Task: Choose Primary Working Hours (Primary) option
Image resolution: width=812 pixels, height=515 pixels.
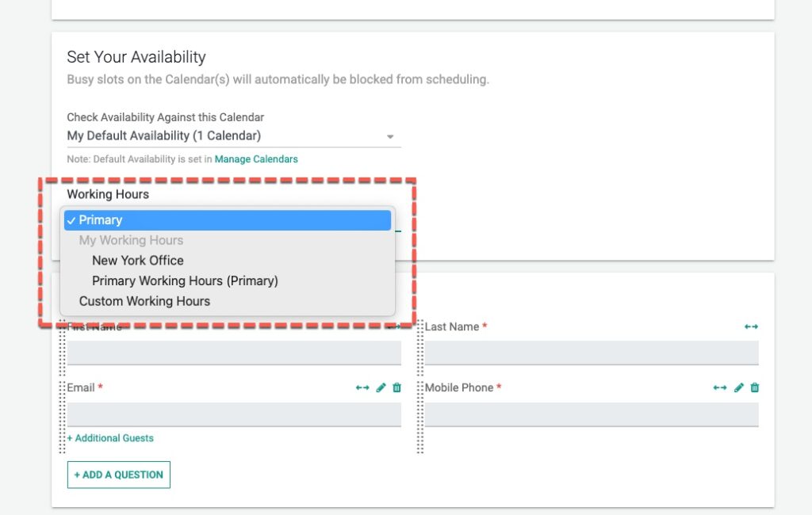Action: point(185,280)
